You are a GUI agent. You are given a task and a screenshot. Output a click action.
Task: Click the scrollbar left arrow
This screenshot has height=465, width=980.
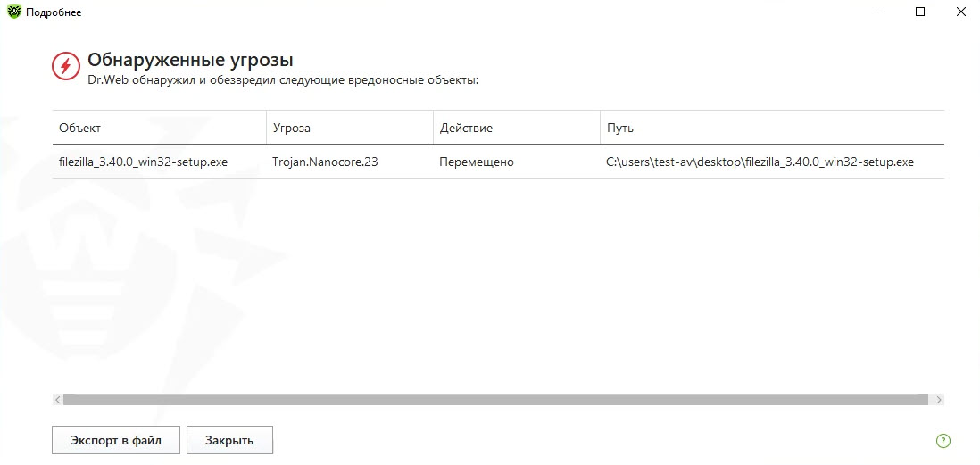click(x=57, y=399)
